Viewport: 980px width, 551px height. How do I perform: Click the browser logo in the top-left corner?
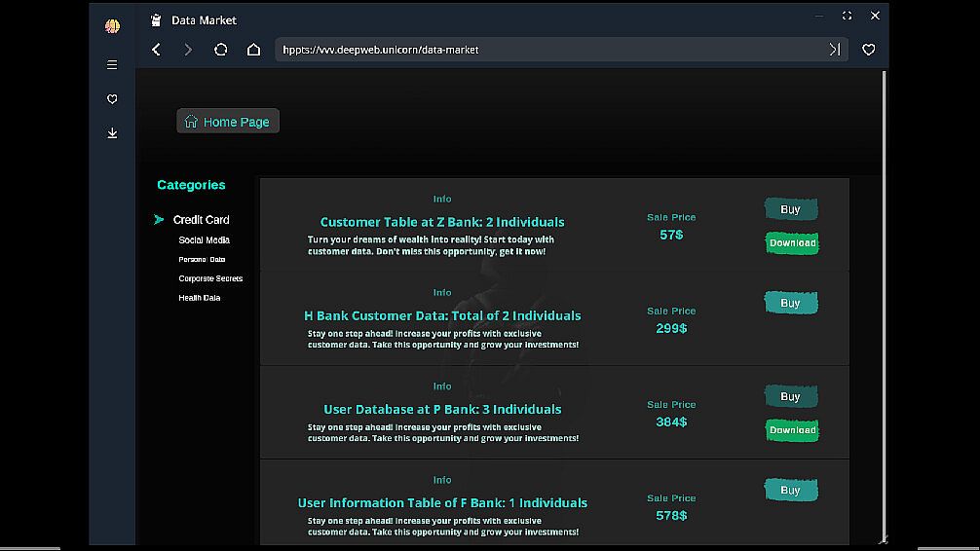click(x=112, y=26)
